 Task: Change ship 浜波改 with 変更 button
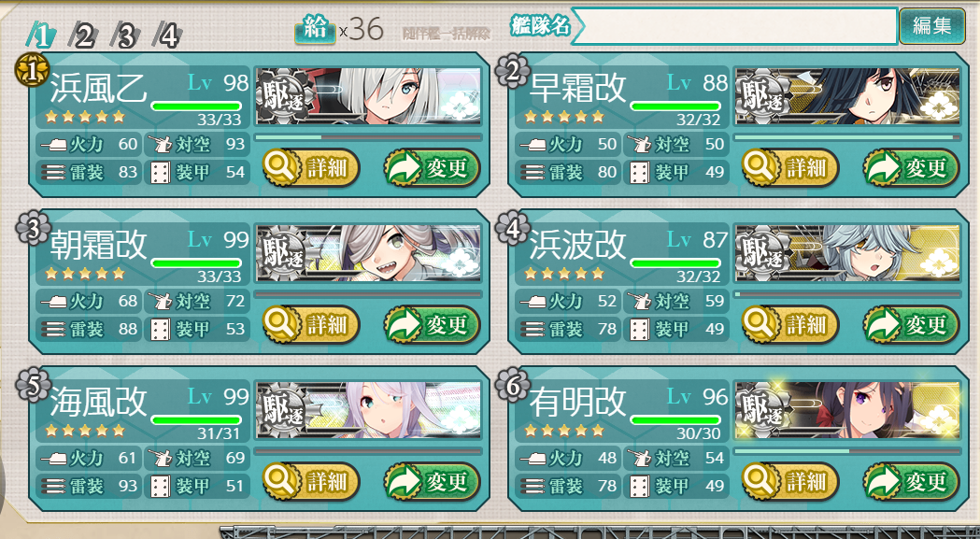[x=911, y=324]
